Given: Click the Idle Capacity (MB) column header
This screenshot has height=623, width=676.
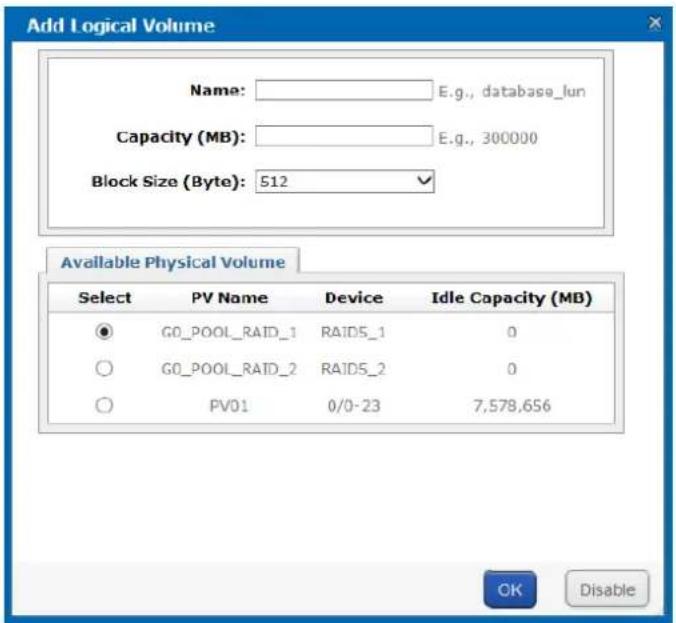Looking at the screenshot, I should coord(512,298).
